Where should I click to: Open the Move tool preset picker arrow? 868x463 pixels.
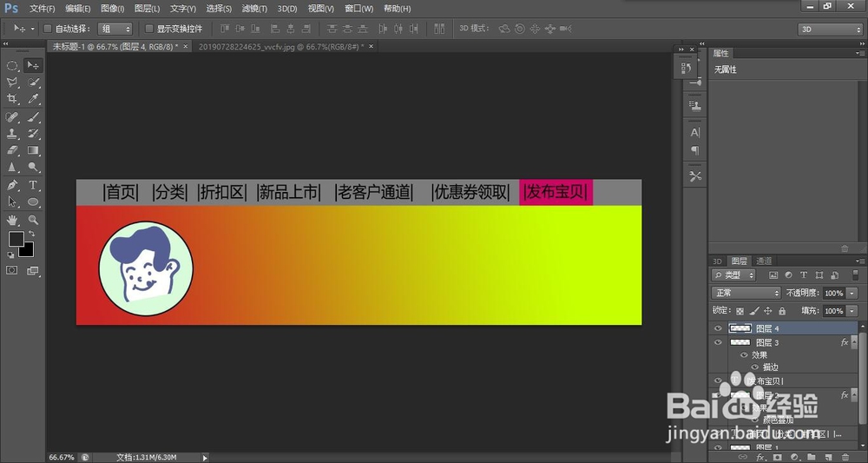(32, 29)
